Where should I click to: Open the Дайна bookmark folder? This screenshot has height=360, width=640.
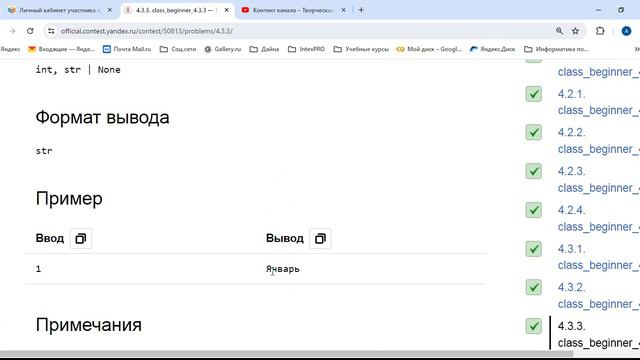264,49
